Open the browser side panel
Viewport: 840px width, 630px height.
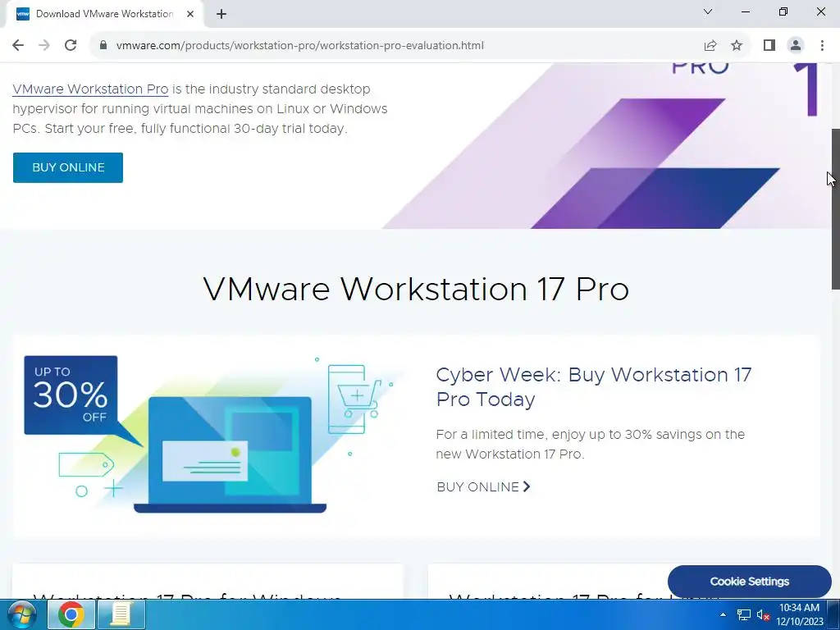[x=769, y=46]
